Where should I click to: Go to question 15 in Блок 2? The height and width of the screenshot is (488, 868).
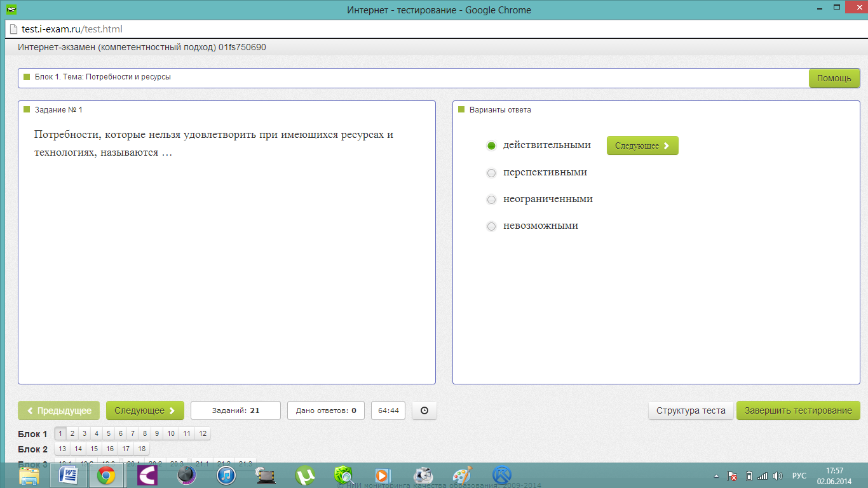94,449
